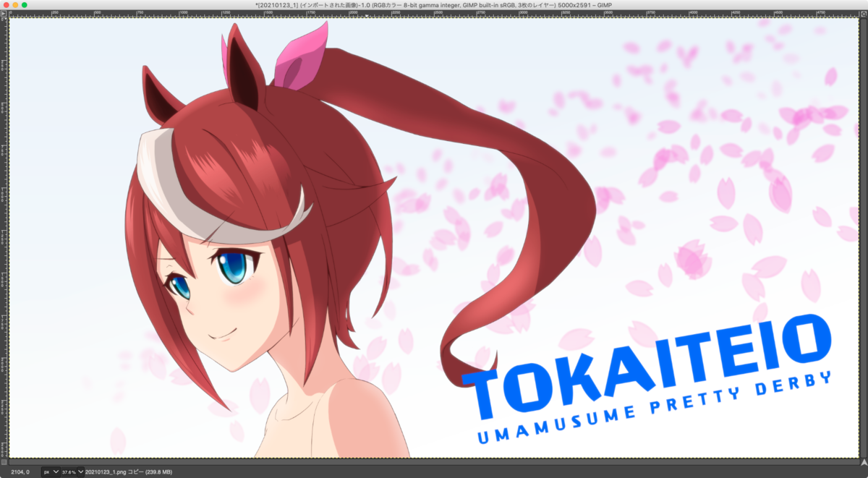Open the 37.6% zoom dropdown
This screenshot has width=868, height=478.
coord(80,471)
